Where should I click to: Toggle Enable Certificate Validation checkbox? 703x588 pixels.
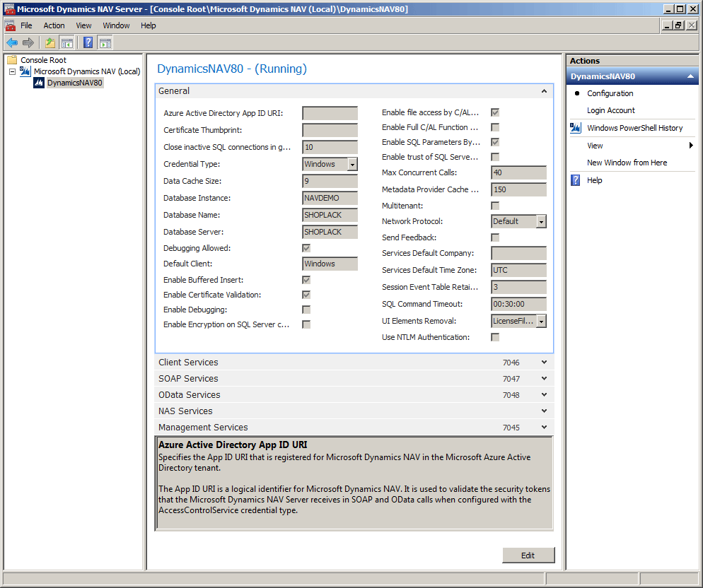pyautogui.click(x=306, y=295)
